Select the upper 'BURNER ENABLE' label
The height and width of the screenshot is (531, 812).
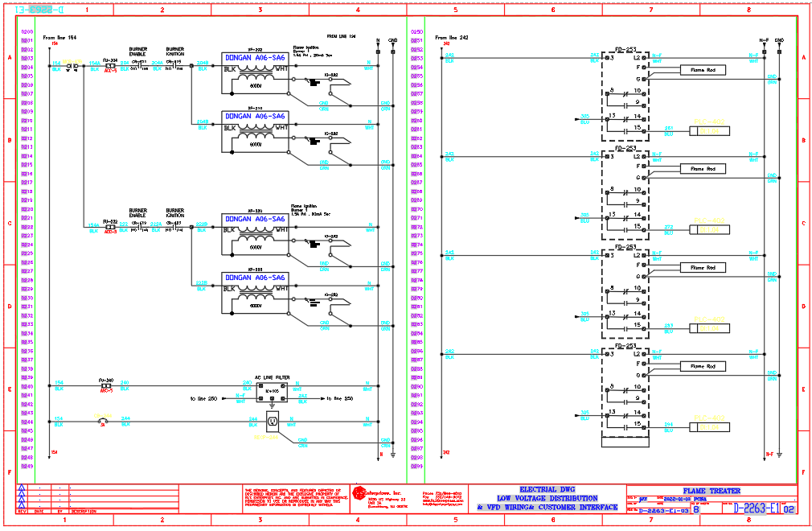point(137,51)
